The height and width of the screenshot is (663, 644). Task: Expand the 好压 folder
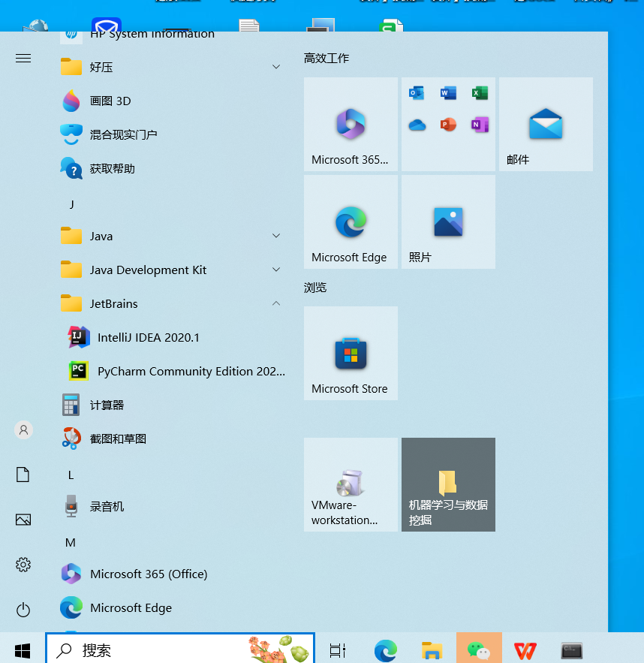(171, 68)
